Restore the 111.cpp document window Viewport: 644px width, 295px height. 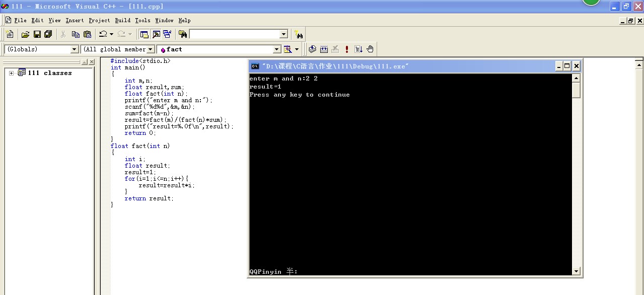[631, 21]
